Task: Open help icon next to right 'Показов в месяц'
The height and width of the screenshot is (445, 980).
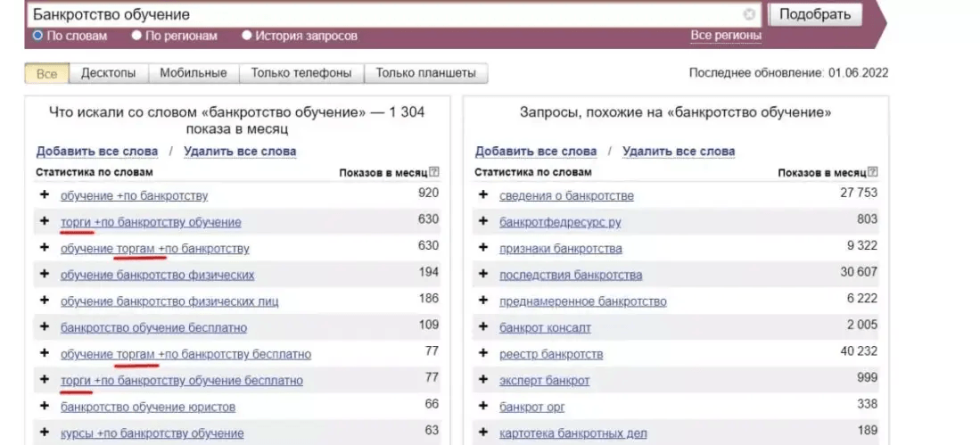Action: 874,172
